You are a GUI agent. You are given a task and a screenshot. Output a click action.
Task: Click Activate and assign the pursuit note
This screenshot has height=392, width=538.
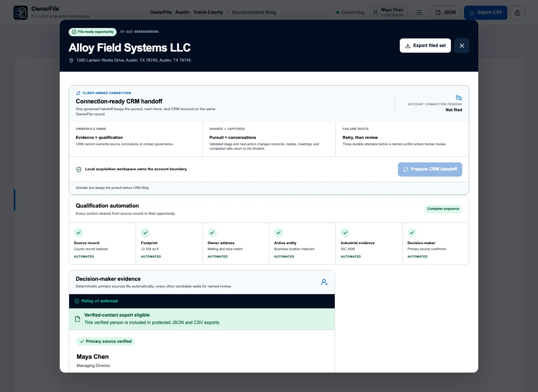click(112, 188)
